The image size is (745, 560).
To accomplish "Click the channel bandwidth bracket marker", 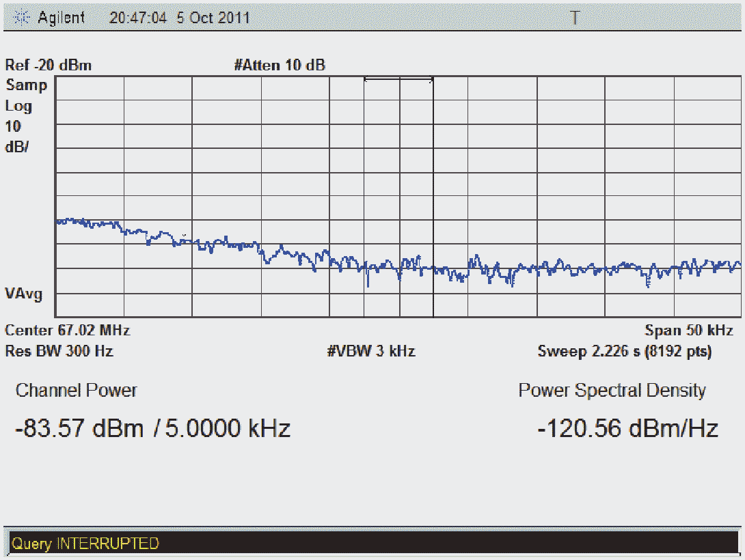I will point(398,80).
